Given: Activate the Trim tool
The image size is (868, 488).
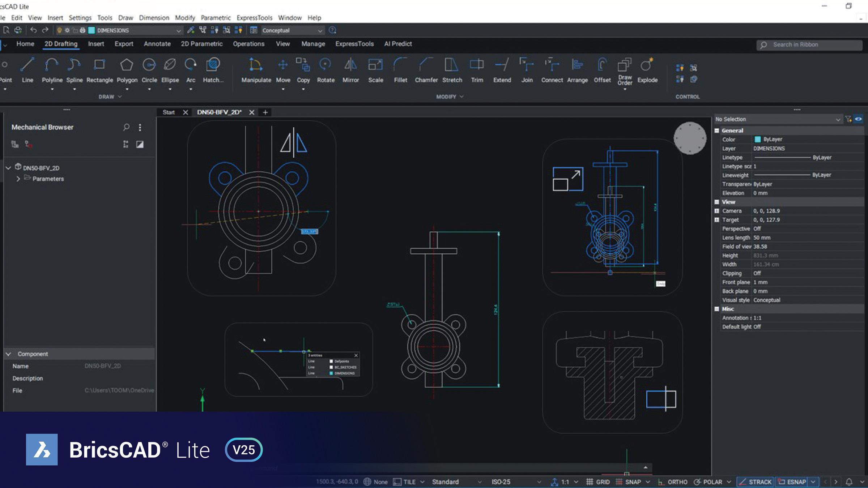Looking at the screenshot, I should pyautogui.click(x=477, y=65).
